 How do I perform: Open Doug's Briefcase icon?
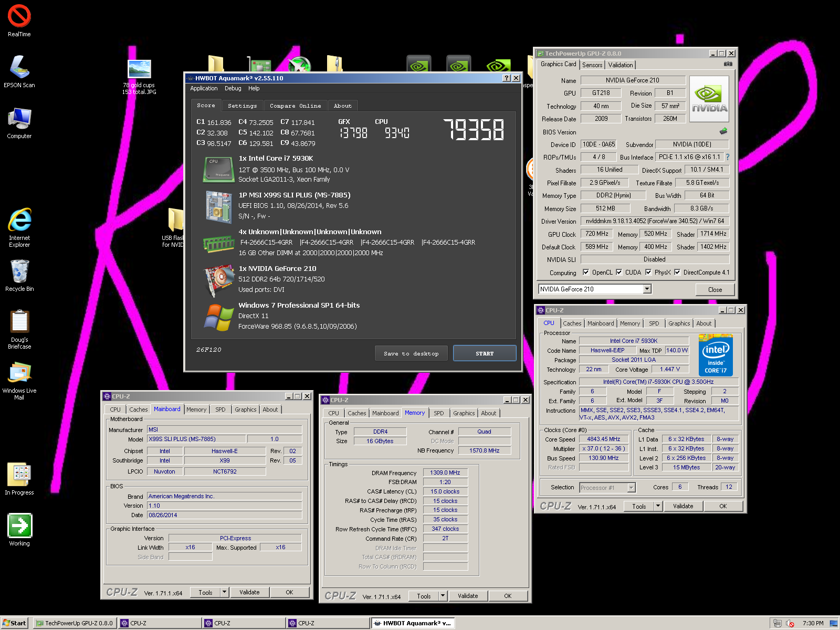click(x=19, y=329)
